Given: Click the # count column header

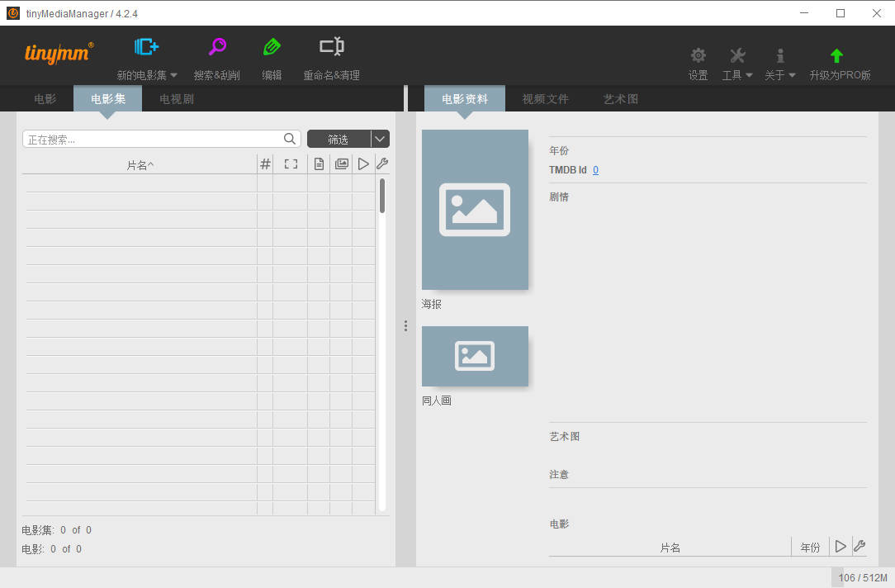Looking at the screenshot, I should click(x=265, y=164).
